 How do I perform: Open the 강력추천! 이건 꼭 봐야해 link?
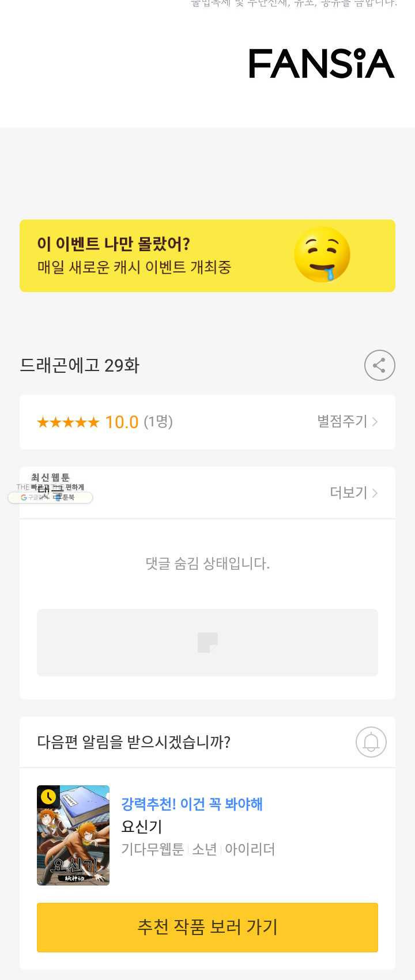point(192,804)
